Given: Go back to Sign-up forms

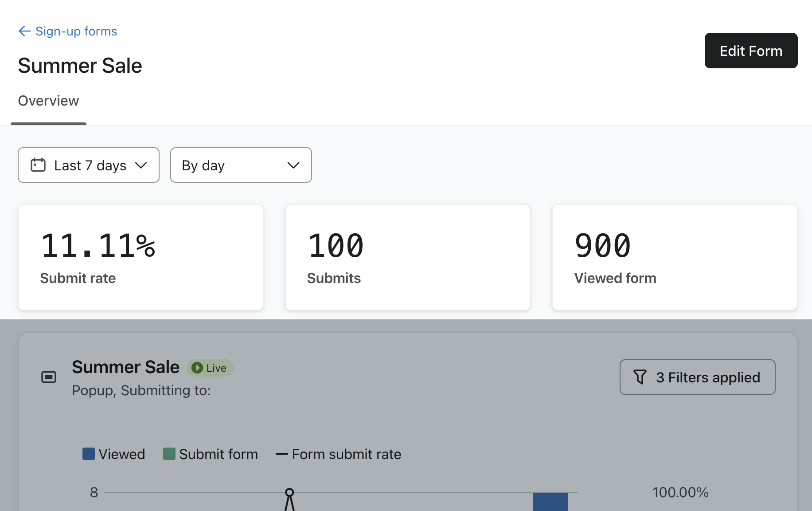Looking at the screenshot, I should (76, 31).
